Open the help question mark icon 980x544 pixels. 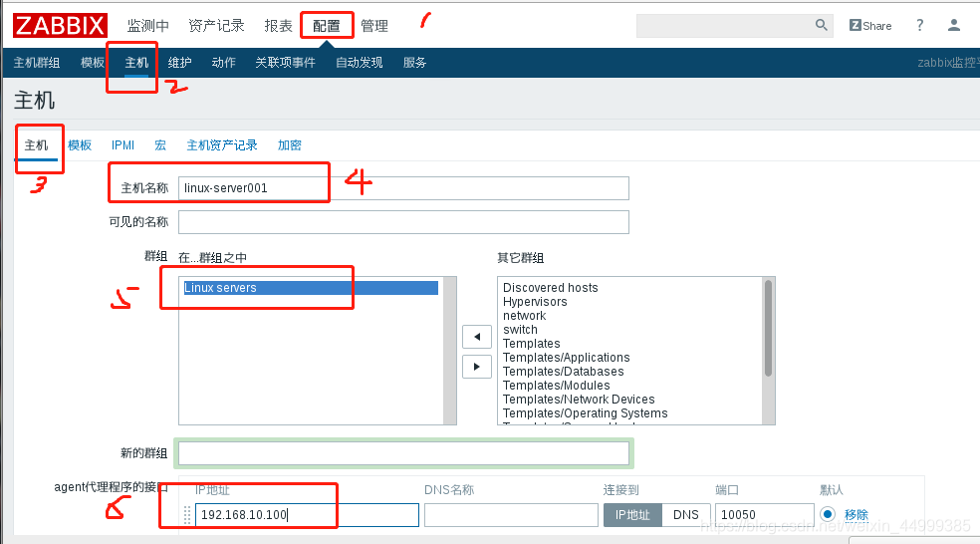919,25
